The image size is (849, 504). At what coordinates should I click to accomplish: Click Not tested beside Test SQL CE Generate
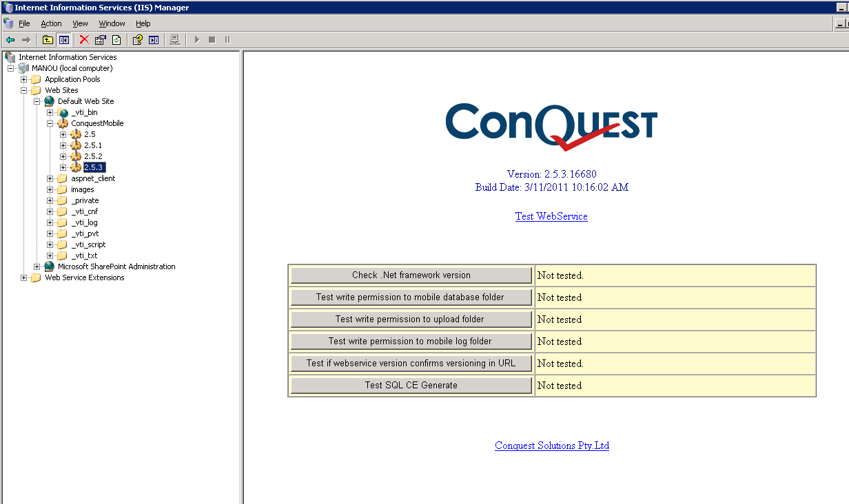(x=560, y=386)
